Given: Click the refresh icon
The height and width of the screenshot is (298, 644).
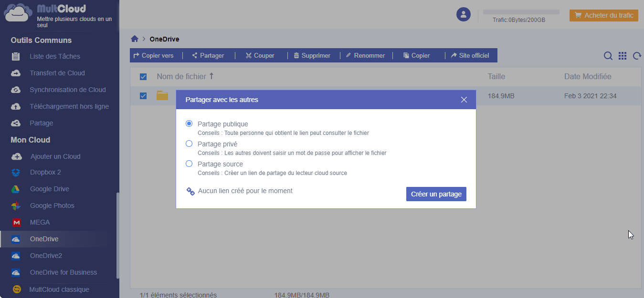Looking at the screenshot, I should 637,56.
